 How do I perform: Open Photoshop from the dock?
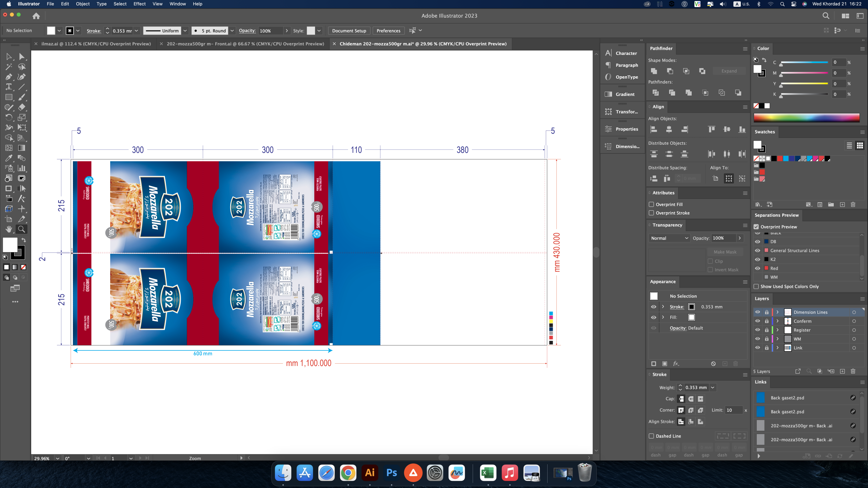click(392, 473)
